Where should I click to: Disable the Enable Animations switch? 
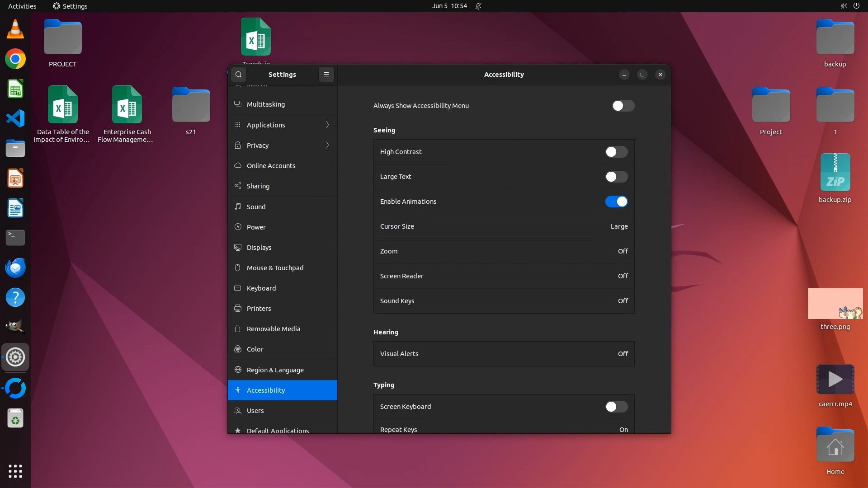616,202
